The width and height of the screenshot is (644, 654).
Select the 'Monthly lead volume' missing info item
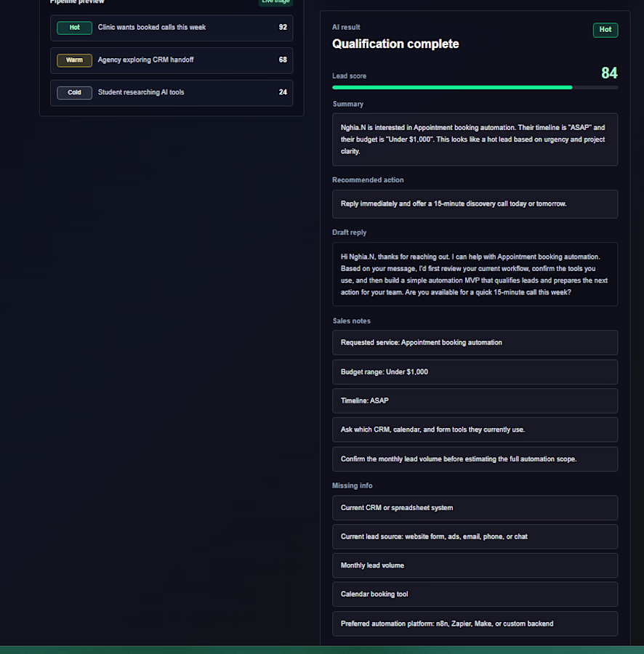pyautogui.click(x=475, y=565)
